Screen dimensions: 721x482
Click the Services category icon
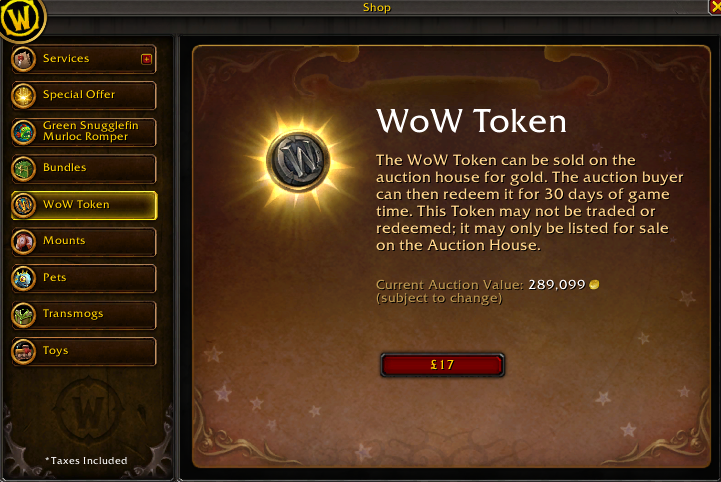23,59
